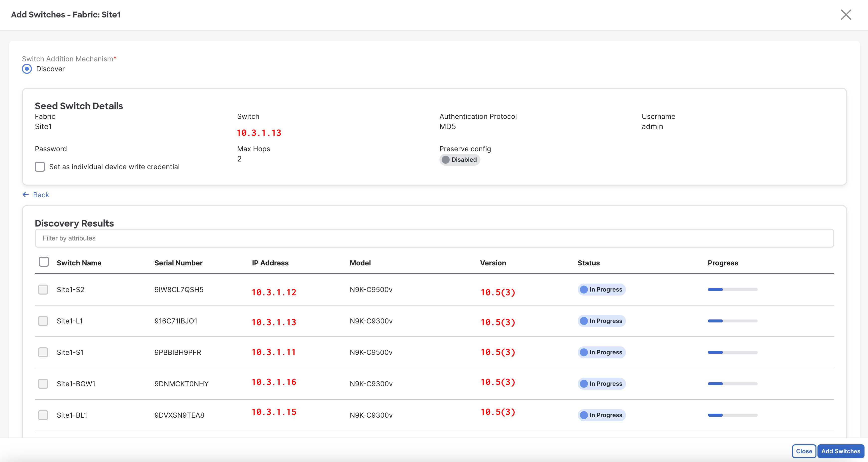Select the Site1-S2 row checkbox
Screen dimensions: 868x462
[x=43, y=289]
